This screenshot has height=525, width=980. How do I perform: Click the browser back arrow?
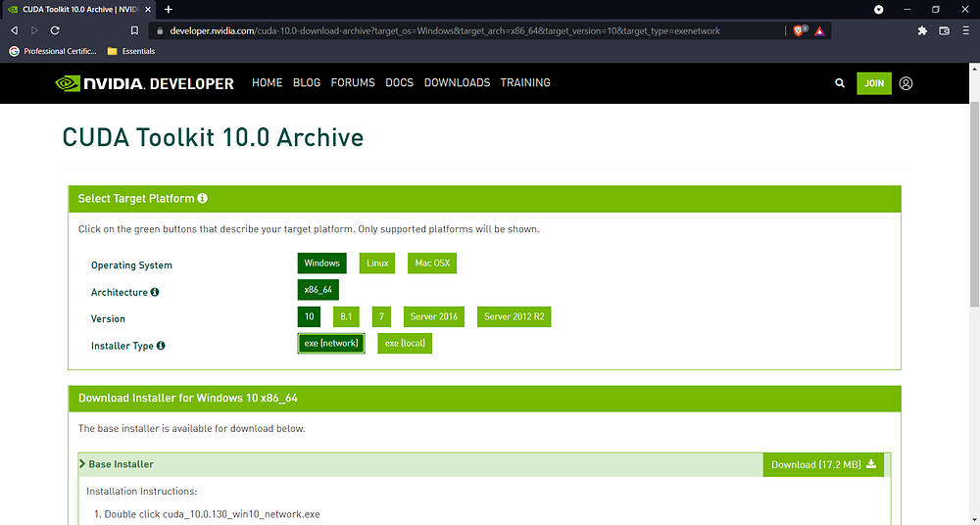tap(15, 30)
